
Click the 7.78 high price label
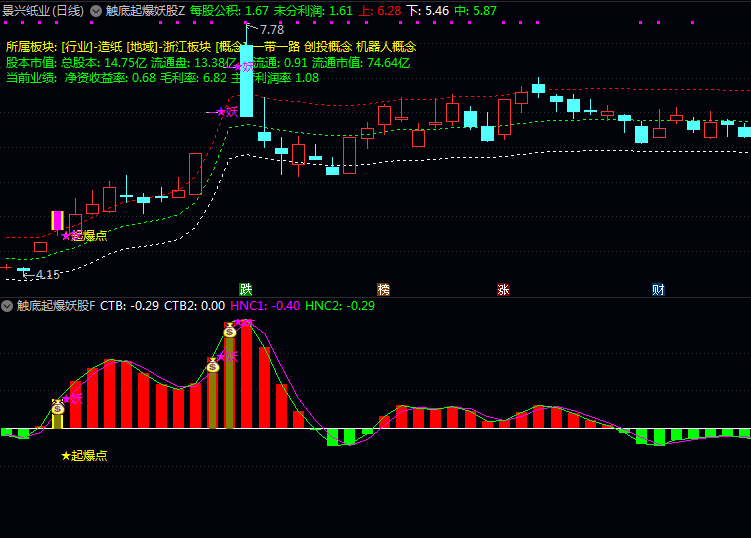click(272, 29)
